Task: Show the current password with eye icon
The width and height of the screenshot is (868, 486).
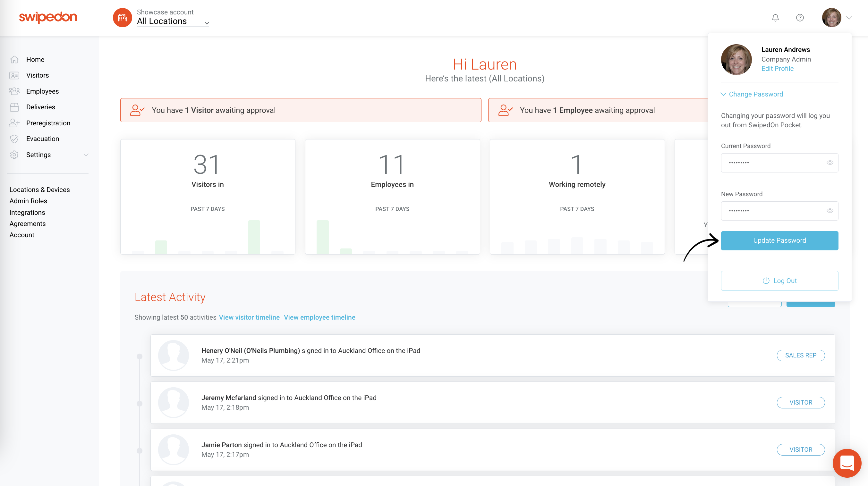Action: (x=830, y=163)
